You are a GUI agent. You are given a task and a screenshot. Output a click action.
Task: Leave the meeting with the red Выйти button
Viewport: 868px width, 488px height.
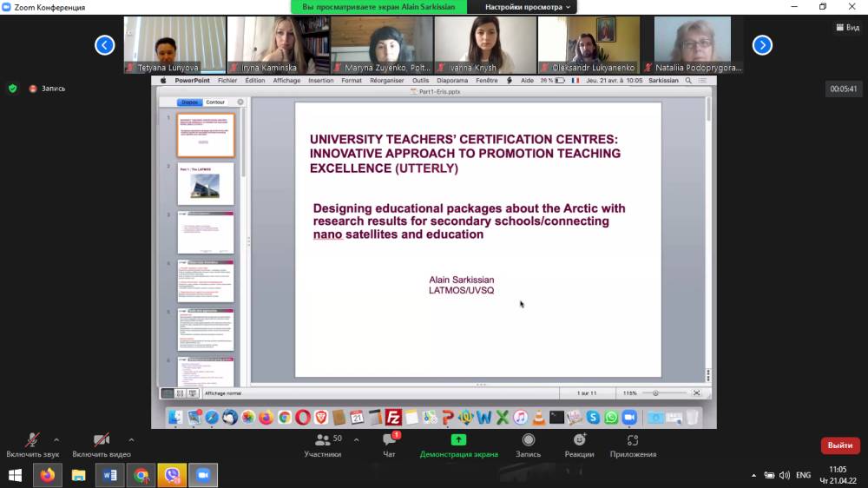(839, 445)
